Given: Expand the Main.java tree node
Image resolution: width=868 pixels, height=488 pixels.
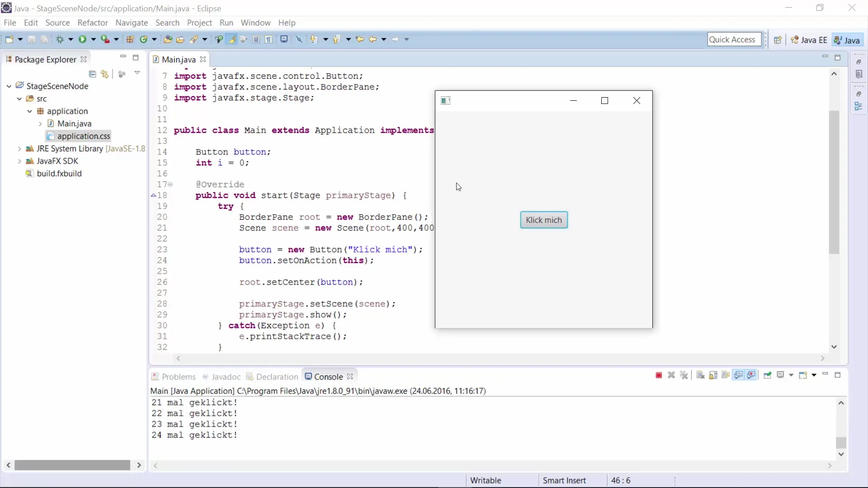Looking at the screenshot, I should click(40, 124).
